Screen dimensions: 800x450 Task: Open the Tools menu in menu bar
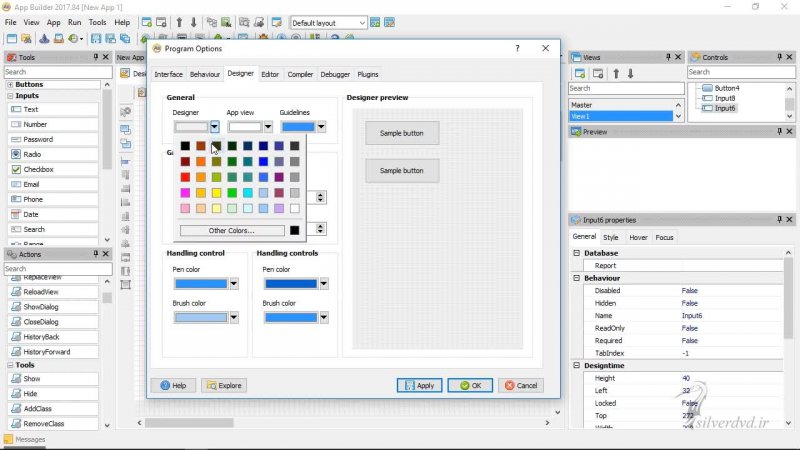coord(97,22)
